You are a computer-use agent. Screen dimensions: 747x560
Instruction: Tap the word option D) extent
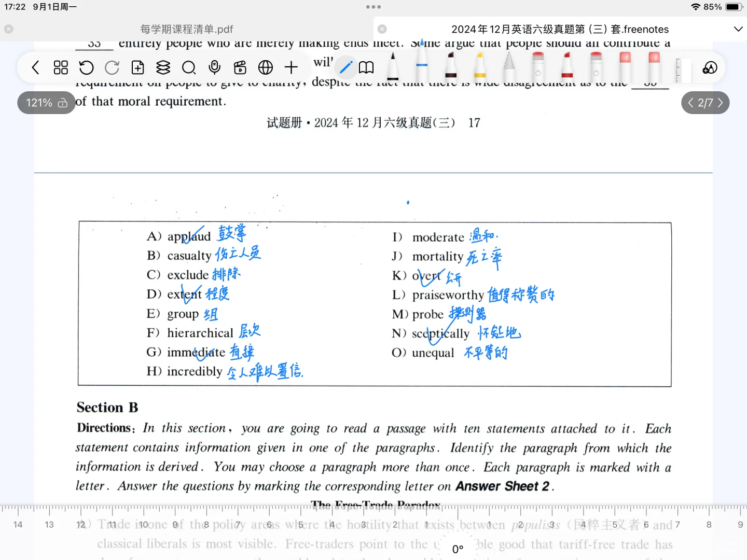[174, 295]
